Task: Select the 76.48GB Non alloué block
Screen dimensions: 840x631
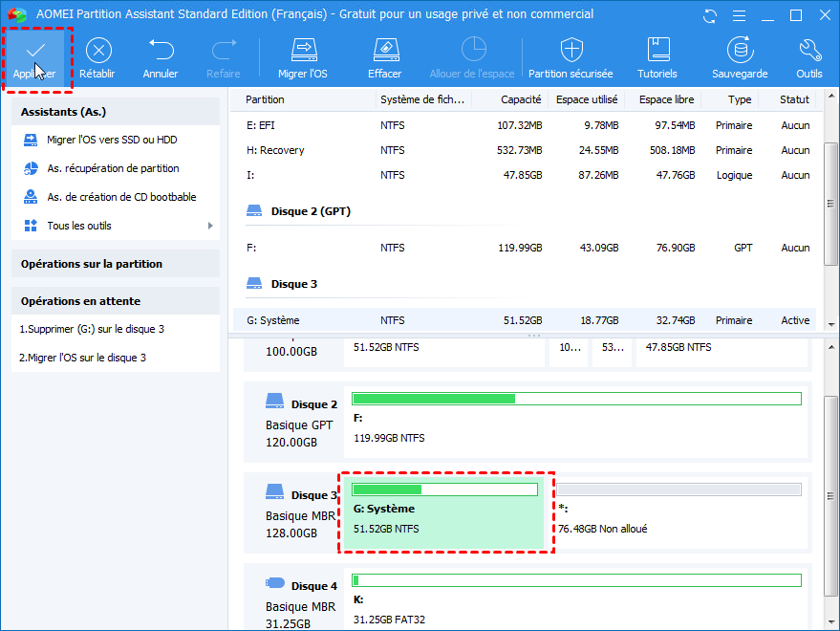Action: 678,513
